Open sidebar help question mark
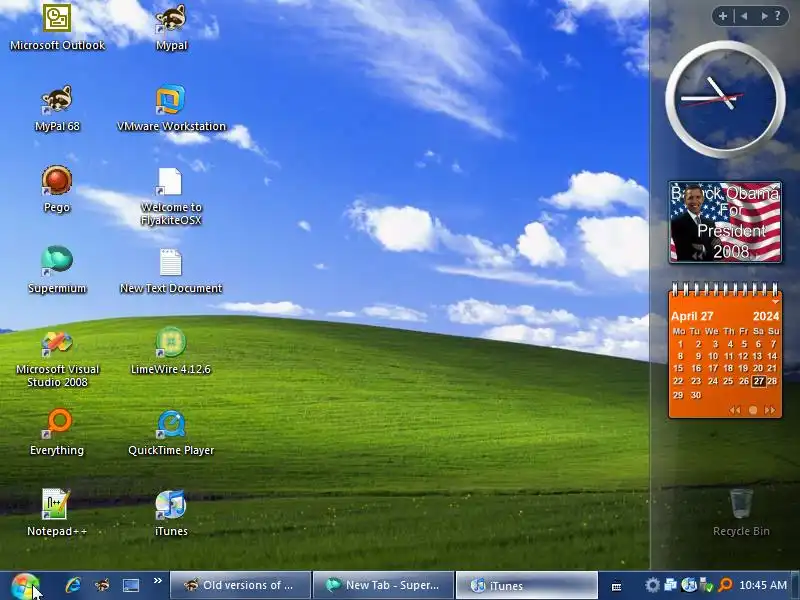The width and height of the screenshot is (800, 600). [778, 16]
